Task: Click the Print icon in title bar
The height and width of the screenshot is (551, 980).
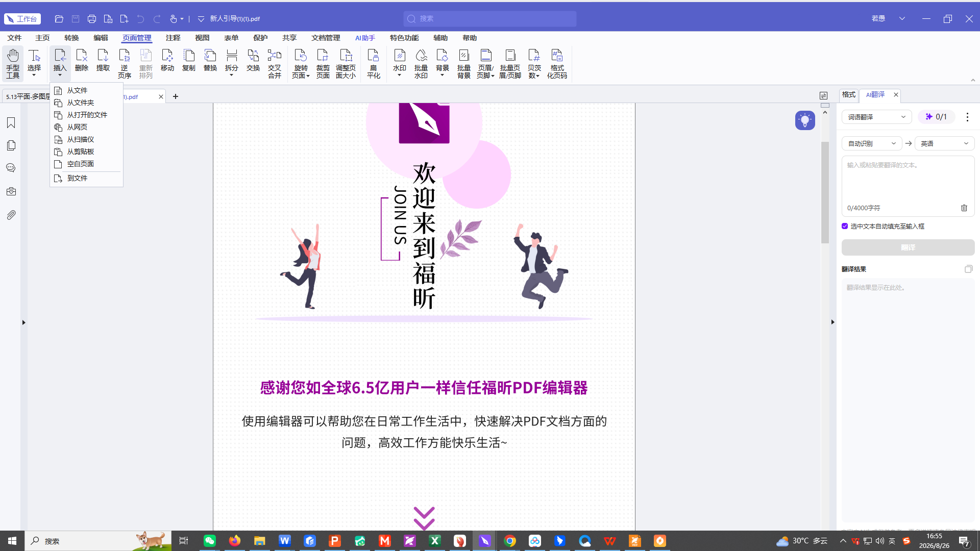Action: 92,19
